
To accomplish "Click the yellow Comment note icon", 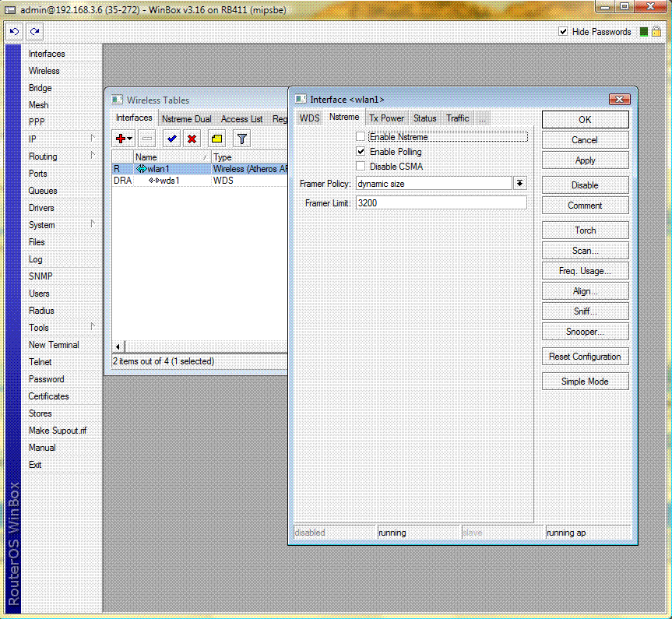I will click(x=216, y=139).
